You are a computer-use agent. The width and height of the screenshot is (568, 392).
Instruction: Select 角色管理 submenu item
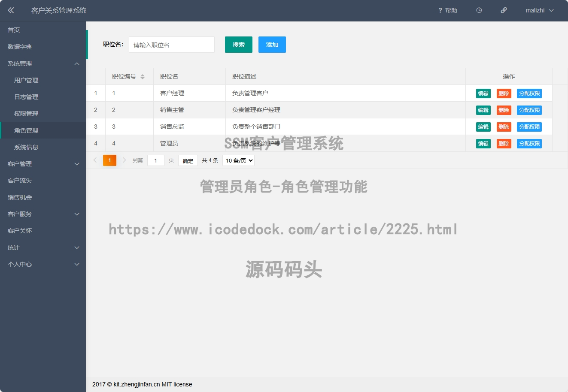pyautogui.click(x=43, y=130)
